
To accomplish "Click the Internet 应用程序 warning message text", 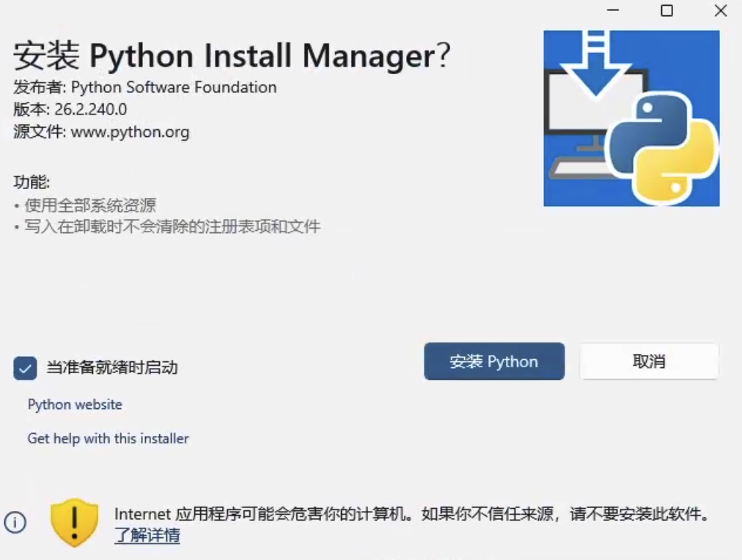I will pyautogui.click(x=412, y=514).
